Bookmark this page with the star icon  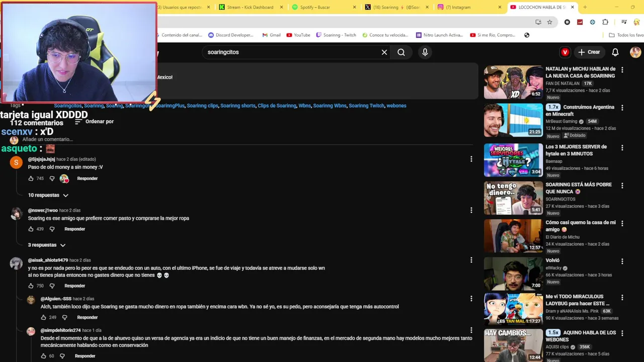click(549, 22)
